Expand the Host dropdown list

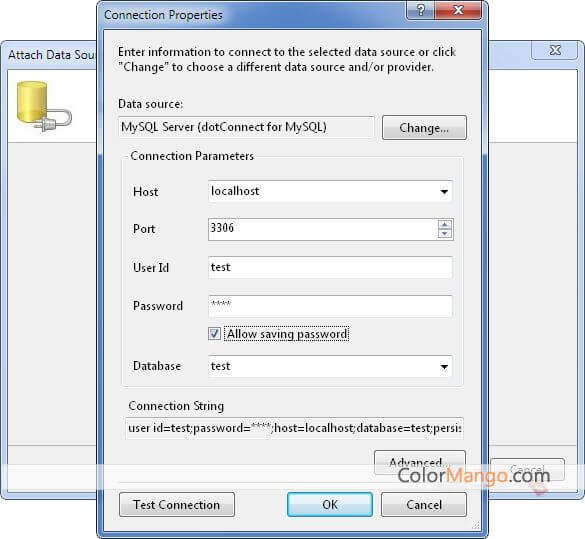click(x=444, y=192)
